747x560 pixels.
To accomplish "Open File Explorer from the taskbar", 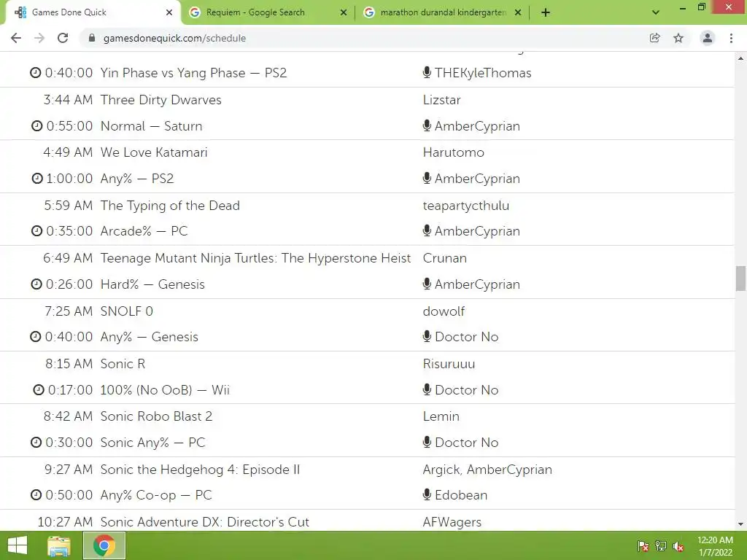I will pos(59,545).
